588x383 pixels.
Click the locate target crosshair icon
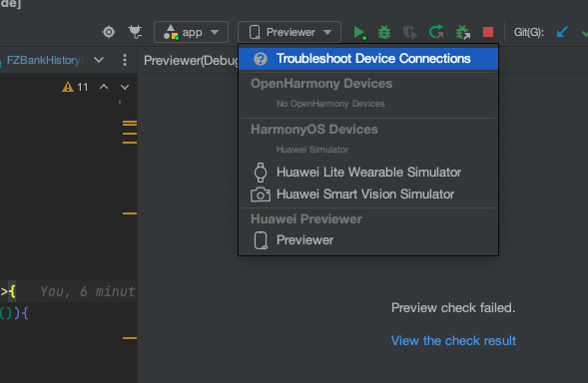pyautogui.click(x=109, y=32)
